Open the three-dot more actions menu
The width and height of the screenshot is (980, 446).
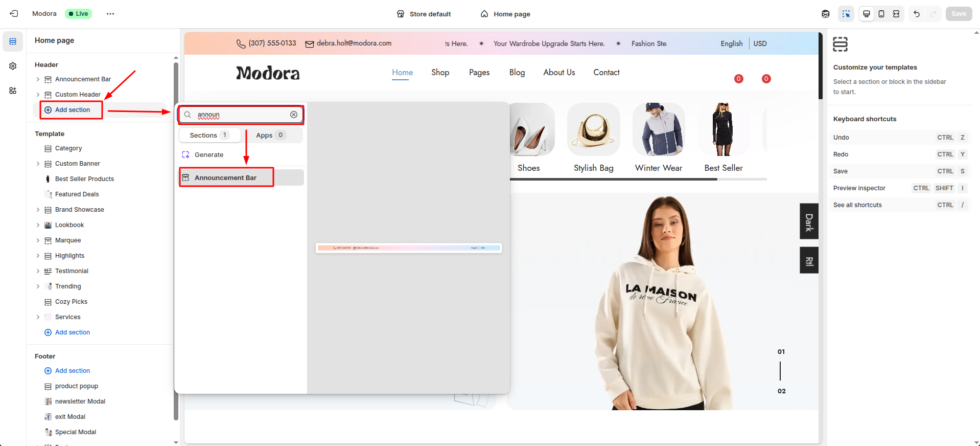point(110,14)
